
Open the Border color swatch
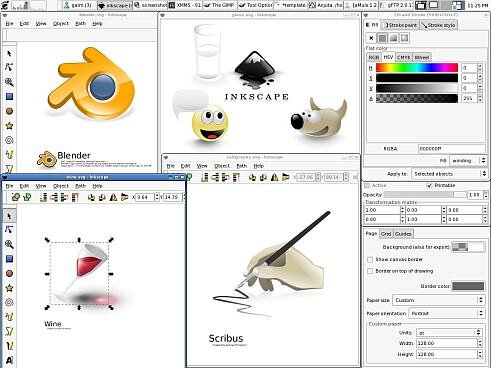click(x=468, y=286)
